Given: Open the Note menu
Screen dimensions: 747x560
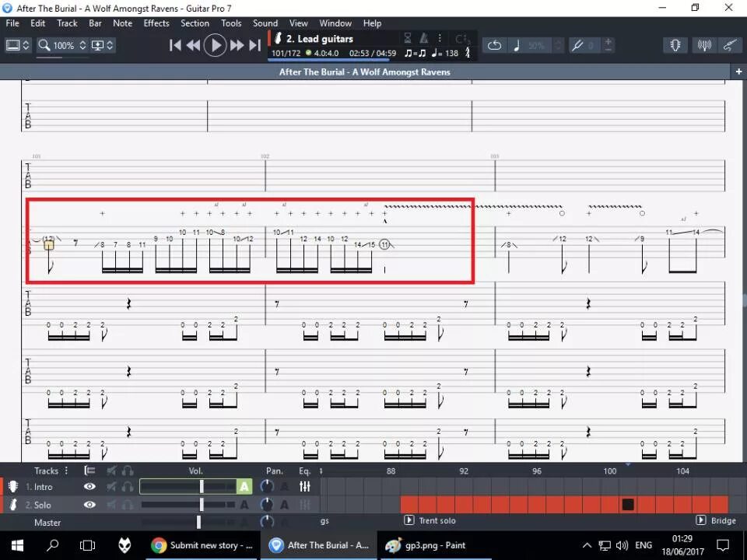Looking at the screenshot, I should pos(122,23).
